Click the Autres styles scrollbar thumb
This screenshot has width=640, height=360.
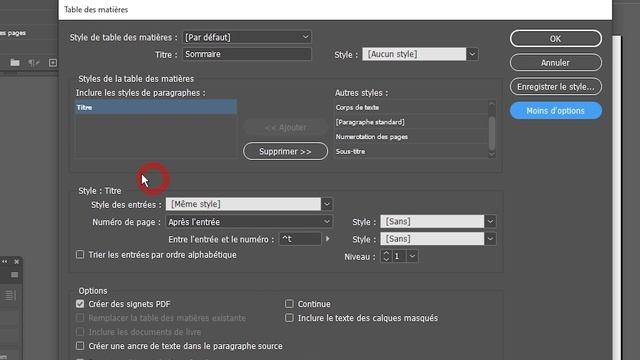point(492,133)
